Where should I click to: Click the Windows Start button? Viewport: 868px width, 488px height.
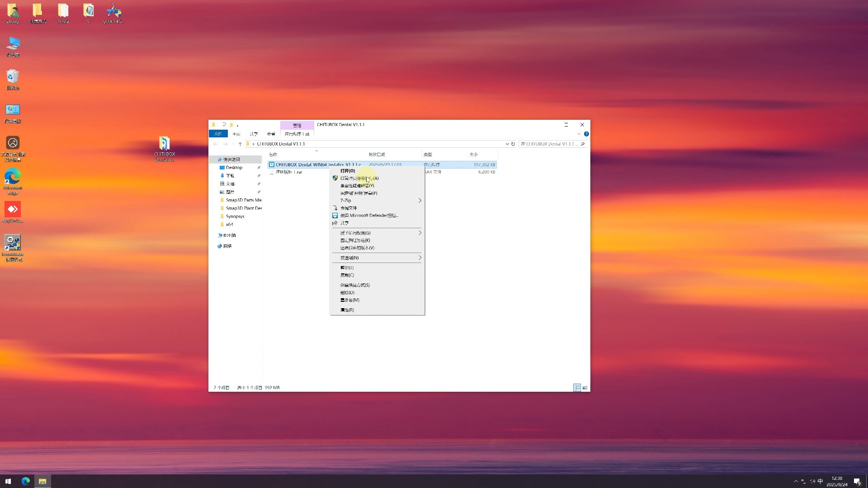(x=8, y=481)
